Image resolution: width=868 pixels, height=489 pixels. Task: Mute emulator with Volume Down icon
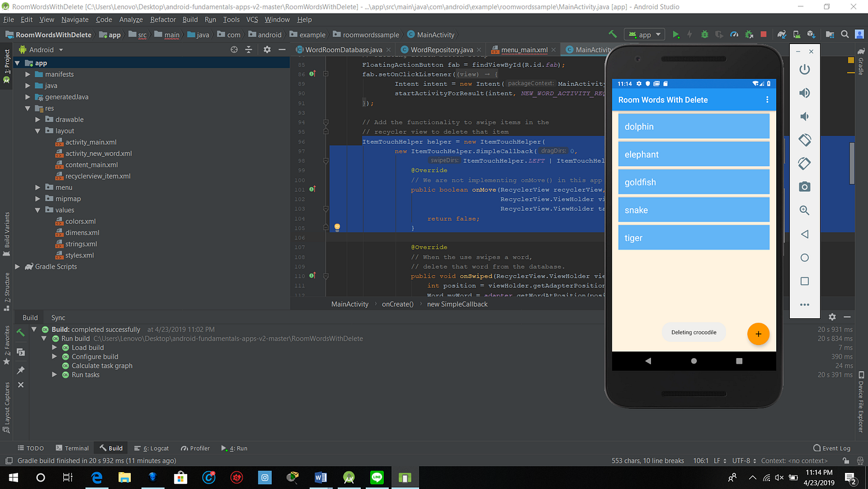(804, 116)
